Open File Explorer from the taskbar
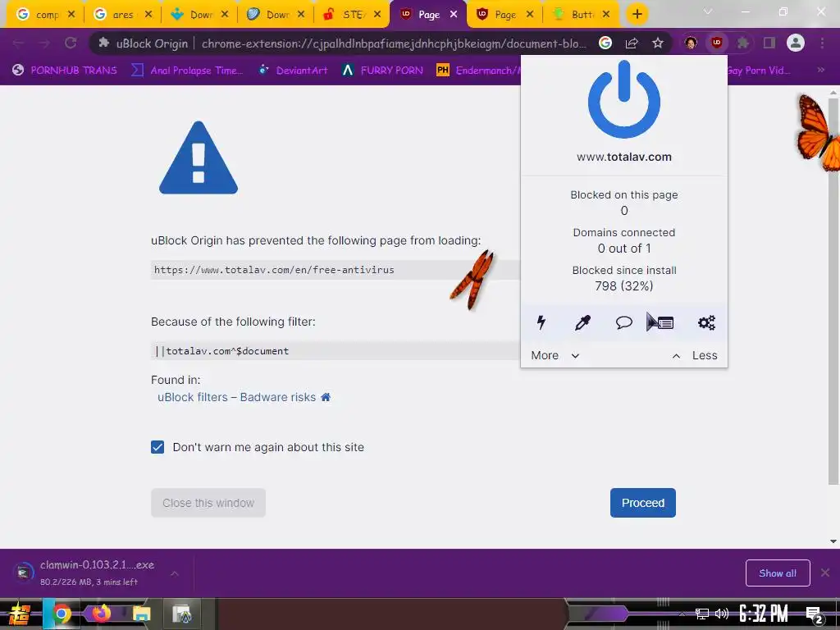 pos(141,614)
